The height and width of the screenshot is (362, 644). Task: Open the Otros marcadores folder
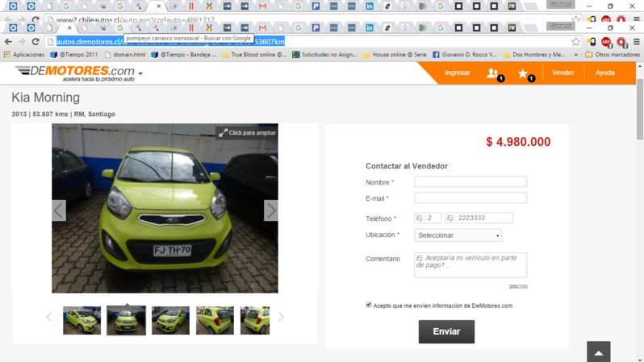pyautogui.click(x=613, y=55)
